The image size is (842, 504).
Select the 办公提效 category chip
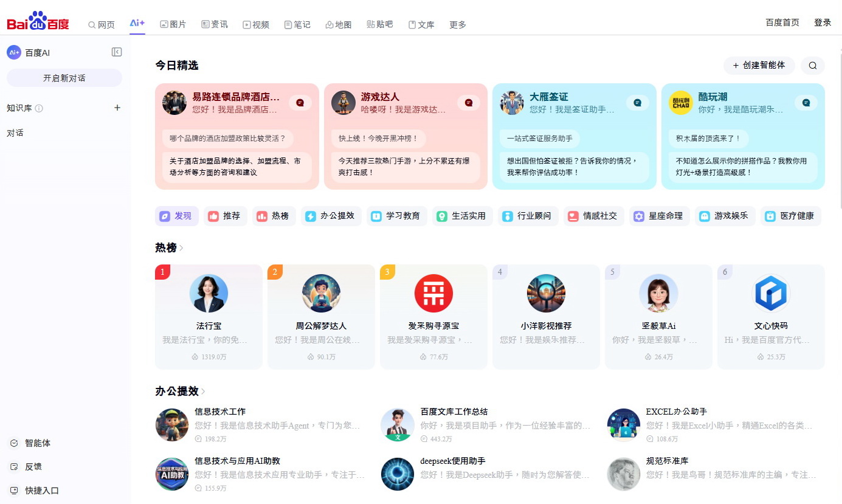pyautogui.click(x=331, y=216)
